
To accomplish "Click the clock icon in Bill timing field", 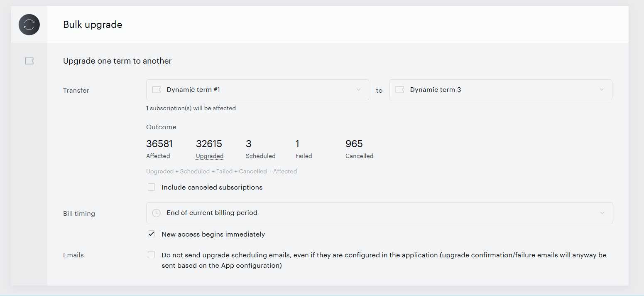I will pyautogui.click(x=156, y=213).
